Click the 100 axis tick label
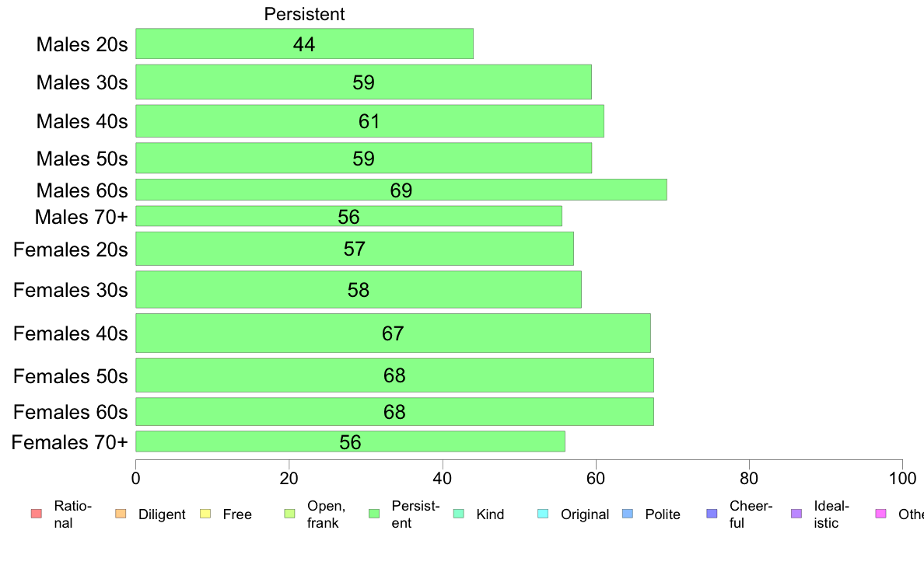 (902, 478)
